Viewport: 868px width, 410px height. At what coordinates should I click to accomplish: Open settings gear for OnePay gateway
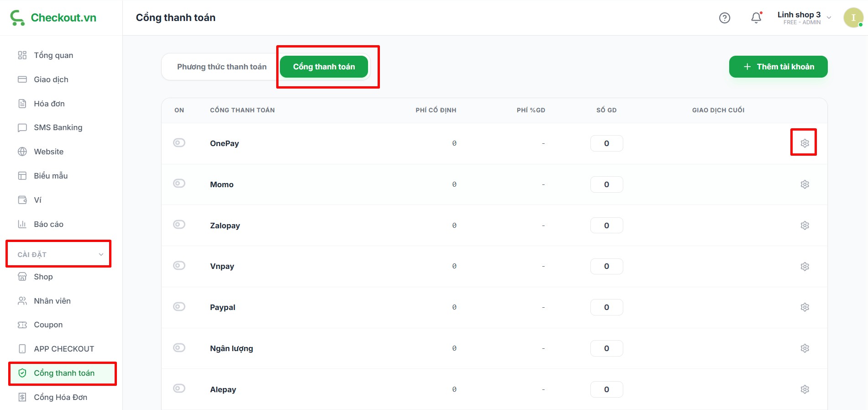click(805, 143)
